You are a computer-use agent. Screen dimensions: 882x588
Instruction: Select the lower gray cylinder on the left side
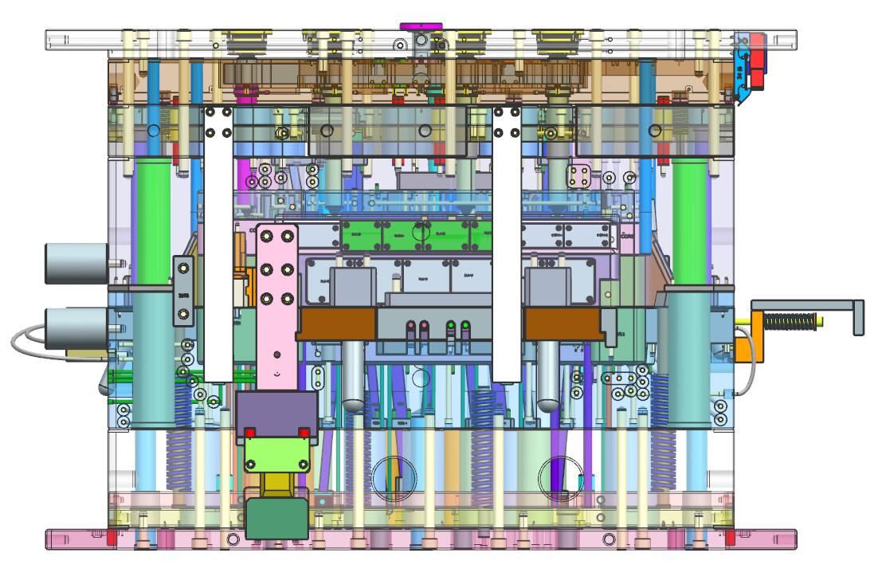[x=76, y=328]
